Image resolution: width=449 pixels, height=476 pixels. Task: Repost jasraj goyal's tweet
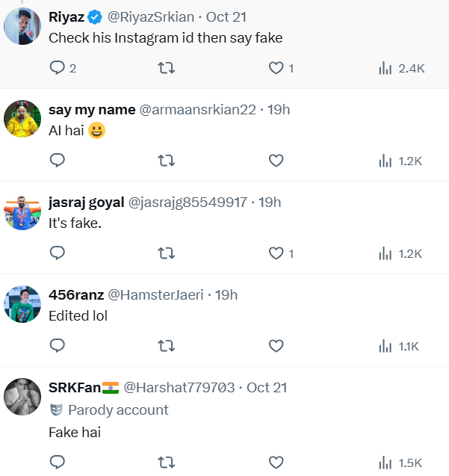167,253
